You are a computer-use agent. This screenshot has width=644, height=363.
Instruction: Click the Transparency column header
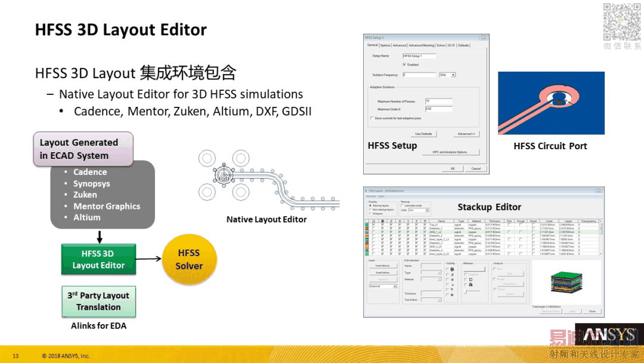589,221
